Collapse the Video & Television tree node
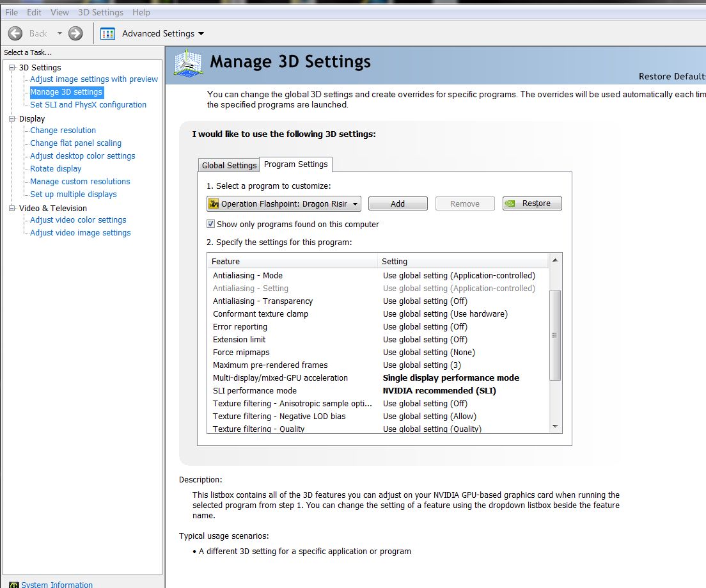This screenshot has height=588, width=706. [x=12, y=208]
